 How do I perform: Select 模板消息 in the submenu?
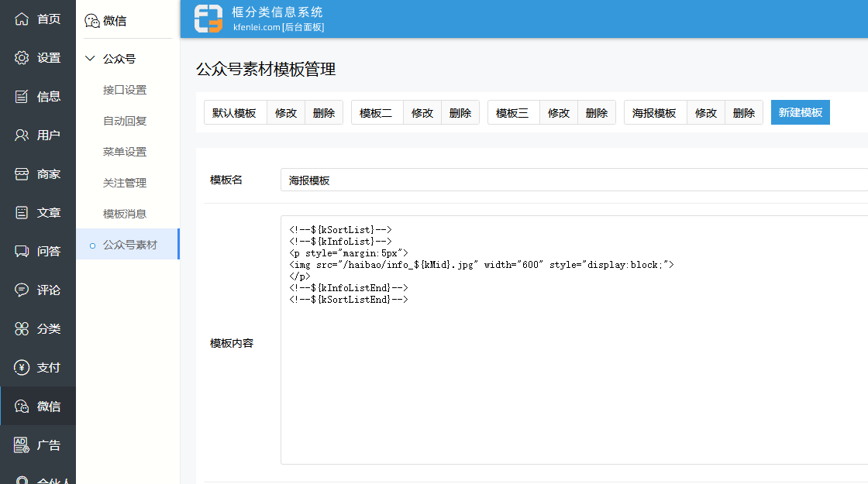pos(125,214)
